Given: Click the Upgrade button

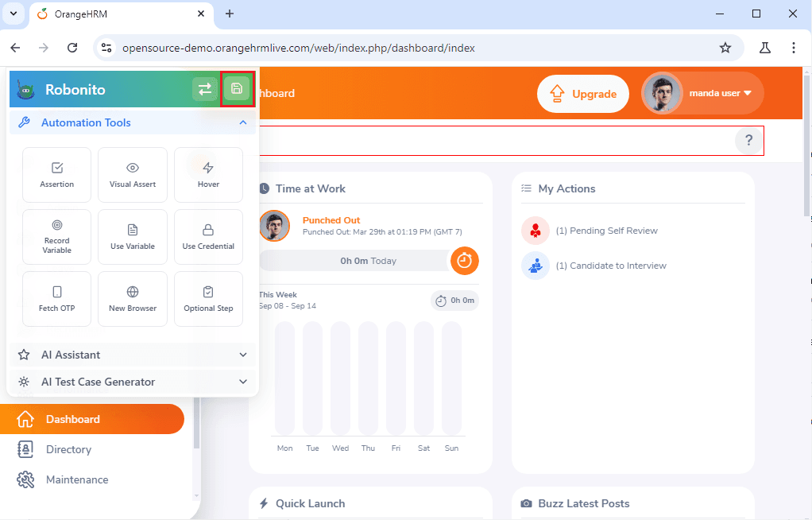Looking at the screenshot, I should [583, 94].
